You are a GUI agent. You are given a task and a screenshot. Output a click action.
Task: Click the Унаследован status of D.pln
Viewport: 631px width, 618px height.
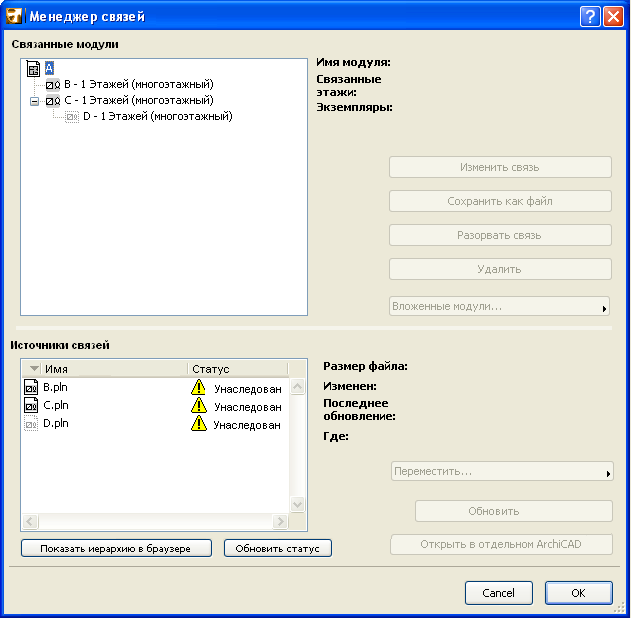pos(247,425)
